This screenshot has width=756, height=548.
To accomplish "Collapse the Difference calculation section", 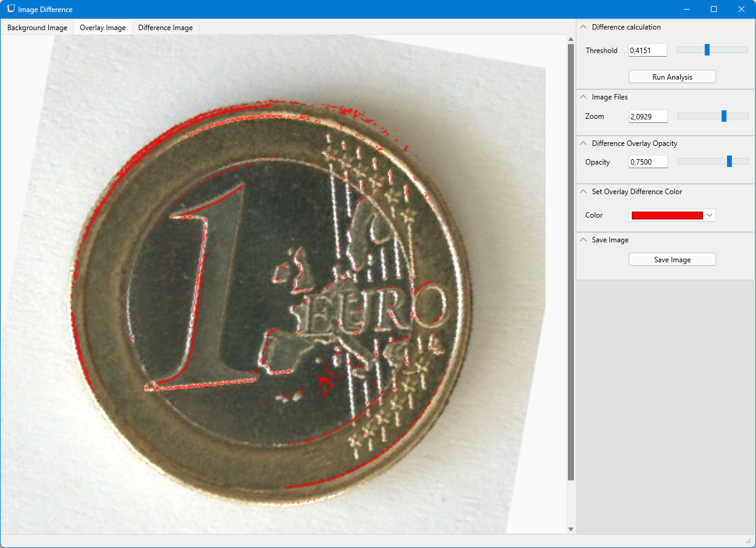I will point(583,27).
